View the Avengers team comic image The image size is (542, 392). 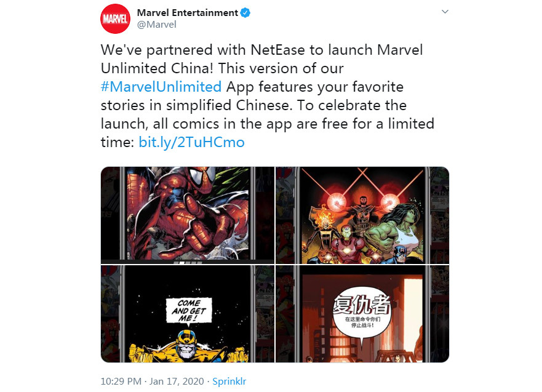(362, 215)
